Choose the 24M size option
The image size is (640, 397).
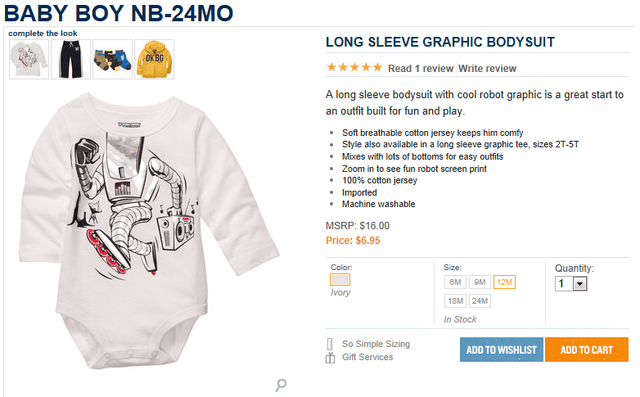pos(480,301)
